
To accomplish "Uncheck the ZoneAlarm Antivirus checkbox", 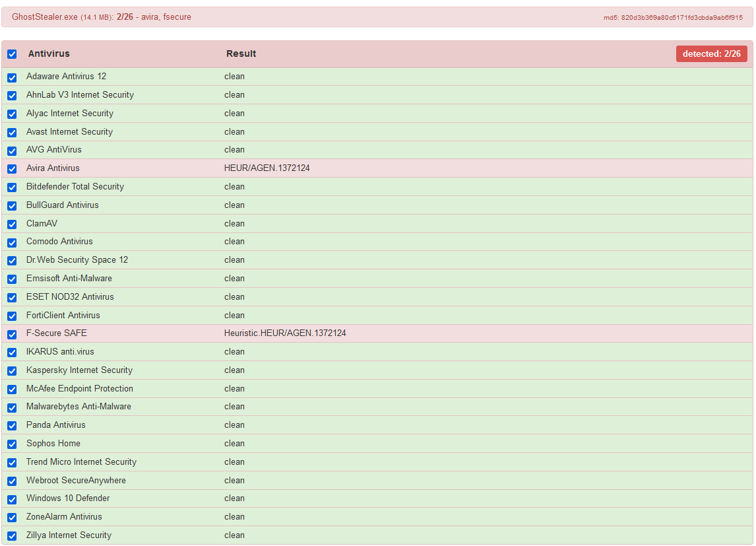I will [12, 518].
